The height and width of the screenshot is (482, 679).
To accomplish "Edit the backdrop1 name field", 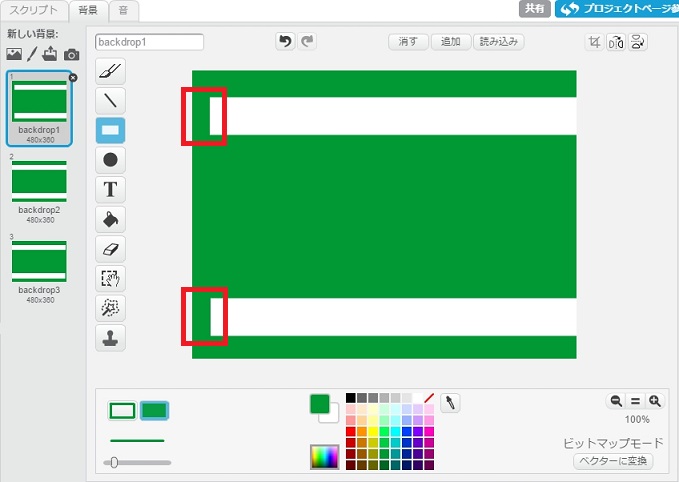I will 149,42.
